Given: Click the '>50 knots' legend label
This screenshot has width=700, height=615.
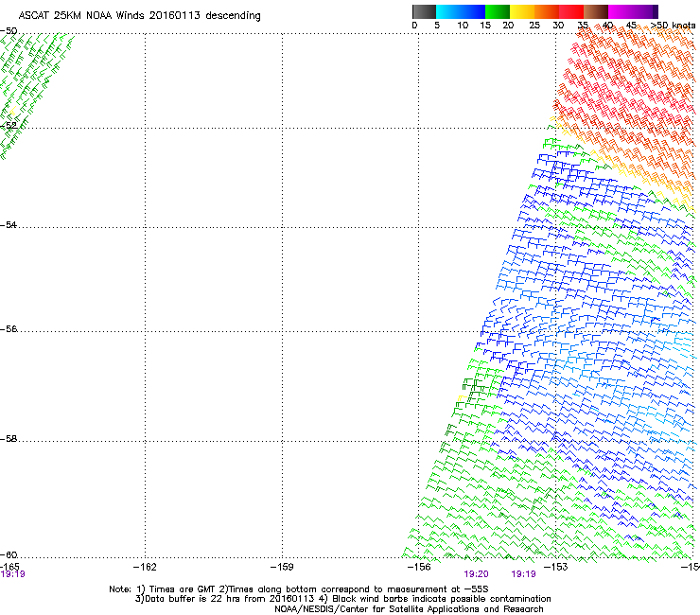Looking at the screenshot, I should coord(673,26).
